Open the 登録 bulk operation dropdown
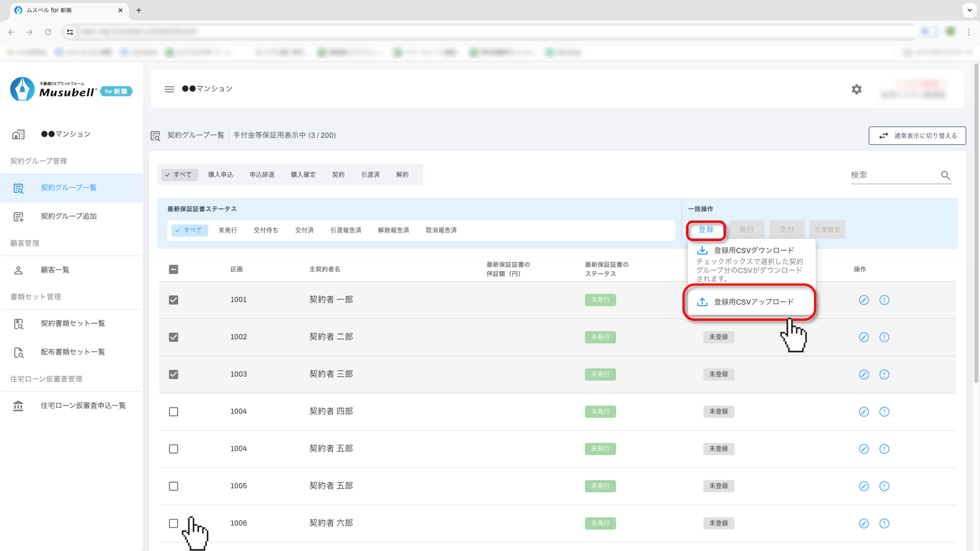 point(706,230)
